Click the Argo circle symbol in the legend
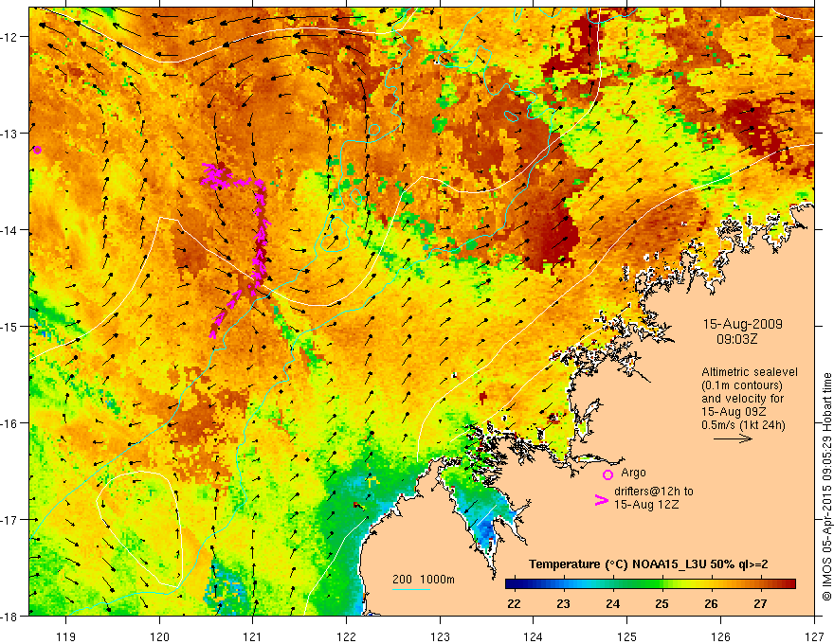Screen dimensions: 834x644 (607, 474)
